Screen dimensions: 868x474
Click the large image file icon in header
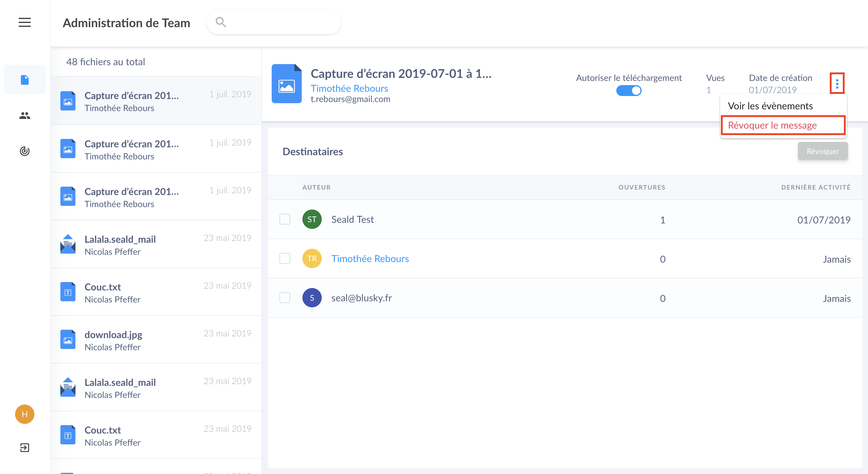click(286, 84)
